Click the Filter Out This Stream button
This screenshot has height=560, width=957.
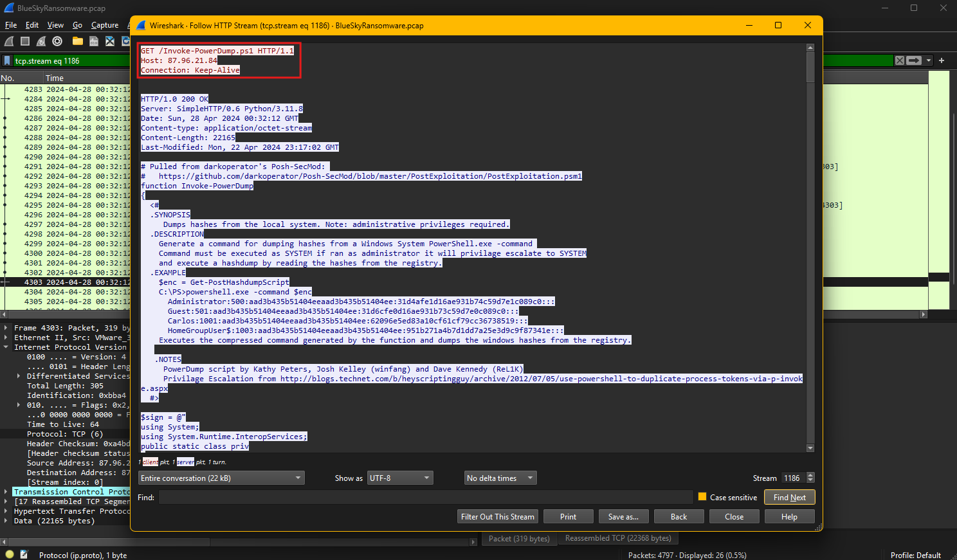pos(497,516)
